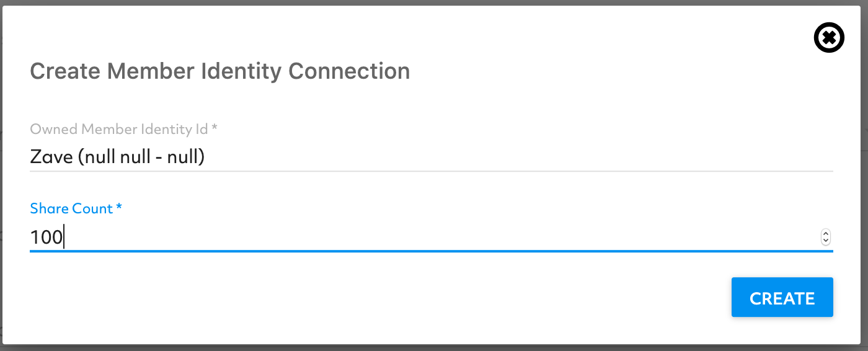The image size is (868, 351).
Task: Click the 'Share Count *' label
Action: click(76, 208)
